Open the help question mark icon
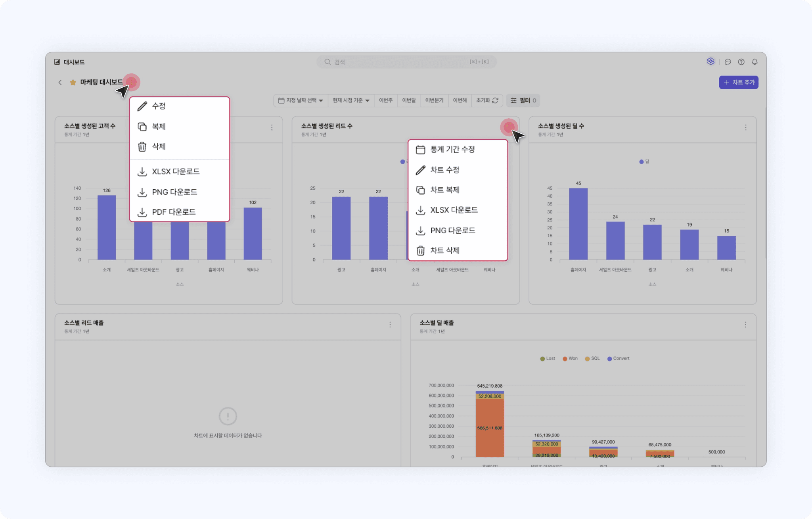812x519 pixels. pos(741,62)
